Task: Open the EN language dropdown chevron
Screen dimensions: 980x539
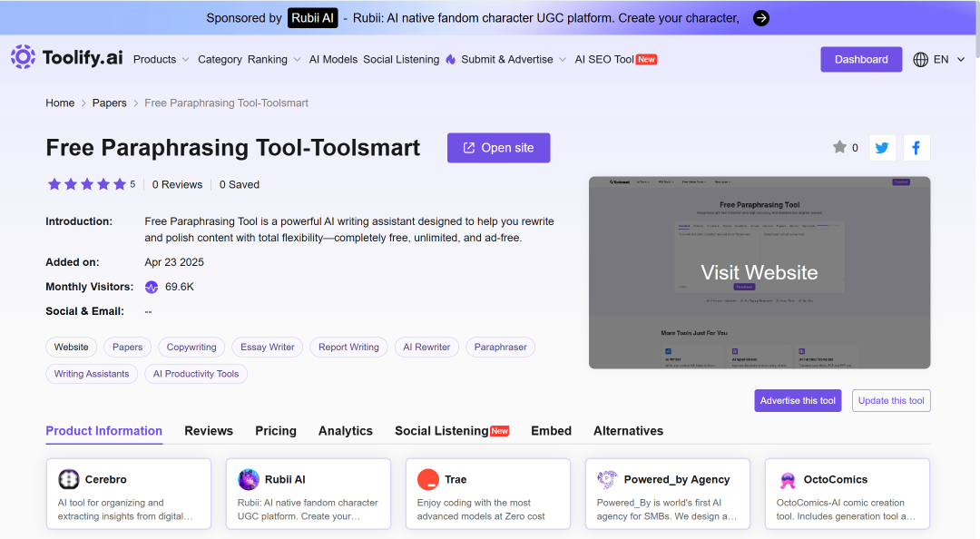Action: tap(961, 59)
